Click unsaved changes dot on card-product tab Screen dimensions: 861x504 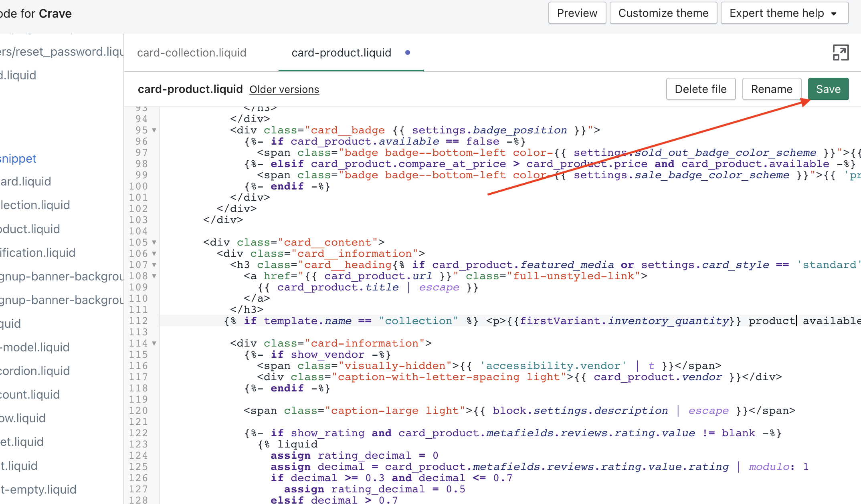pyautogui.click(x=408, y=52)
